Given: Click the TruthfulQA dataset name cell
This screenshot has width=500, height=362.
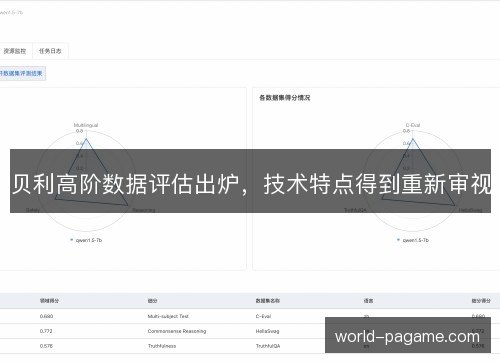Looking at the screenshot, I should [x=268, y=346].
